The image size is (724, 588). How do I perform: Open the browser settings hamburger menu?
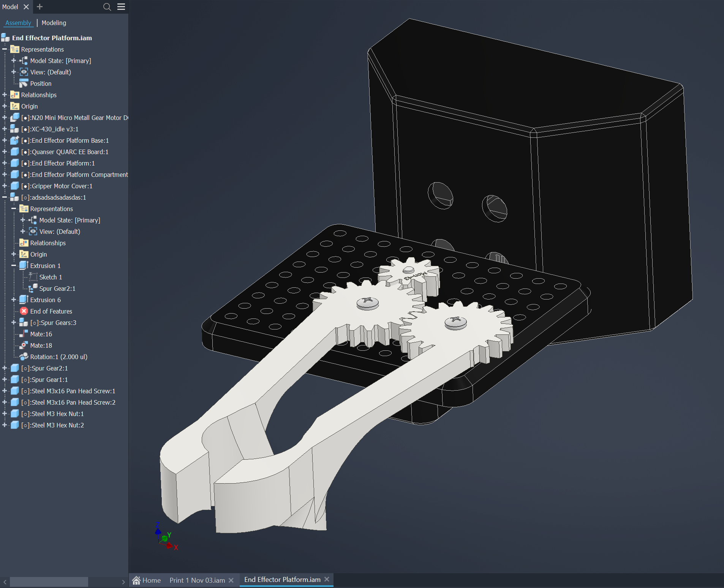pyautogui.click(x=121, y=7)
